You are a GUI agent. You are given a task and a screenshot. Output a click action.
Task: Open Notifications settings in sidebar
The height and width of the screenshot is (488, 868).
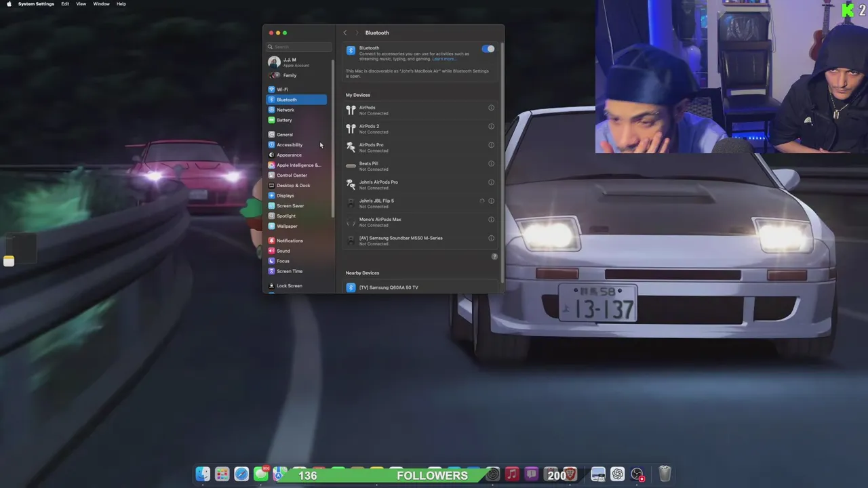(x=296, y=241)
